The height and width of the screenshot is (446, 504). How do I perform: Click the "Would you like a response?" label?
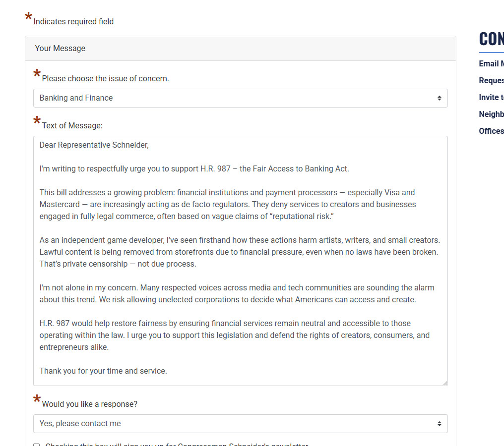click(x=89, y=404)
